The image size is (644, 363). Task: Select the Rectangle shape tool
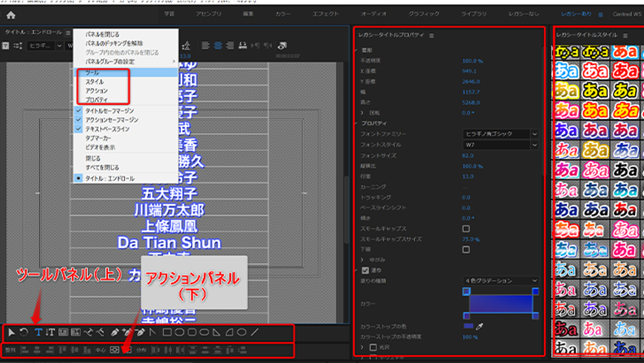coord(167,332)
